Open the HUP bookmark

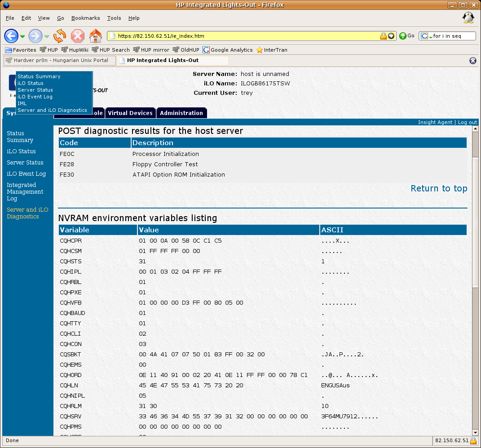[49, 50]
